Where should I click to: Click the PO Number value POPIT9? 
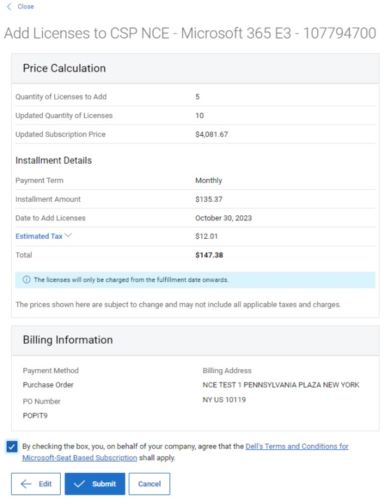(x=35, y=415)
